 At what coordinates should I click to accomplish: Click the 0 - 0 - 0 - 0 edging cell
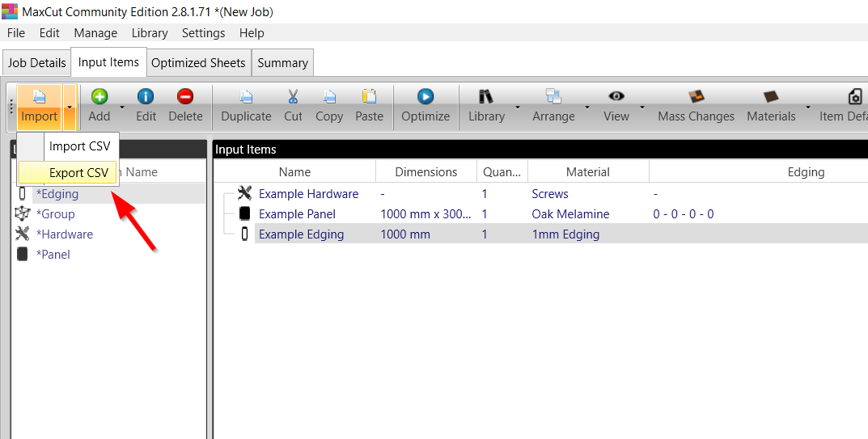point(684,214)
